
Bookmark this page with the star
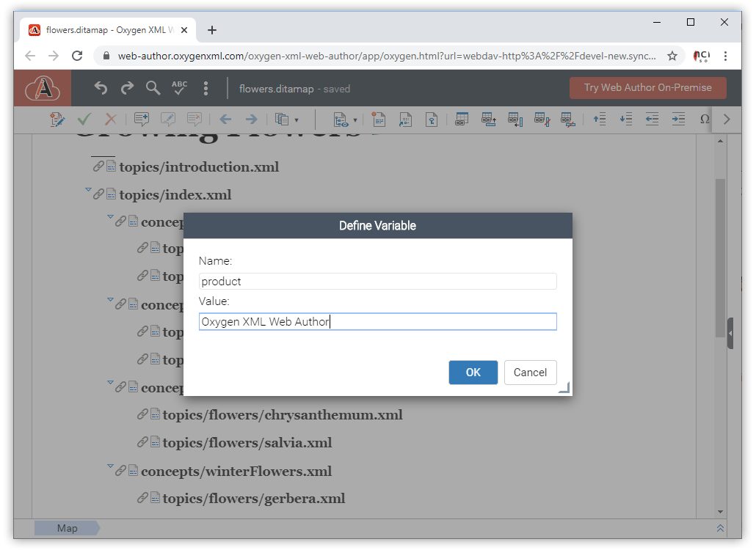(672, 56)
